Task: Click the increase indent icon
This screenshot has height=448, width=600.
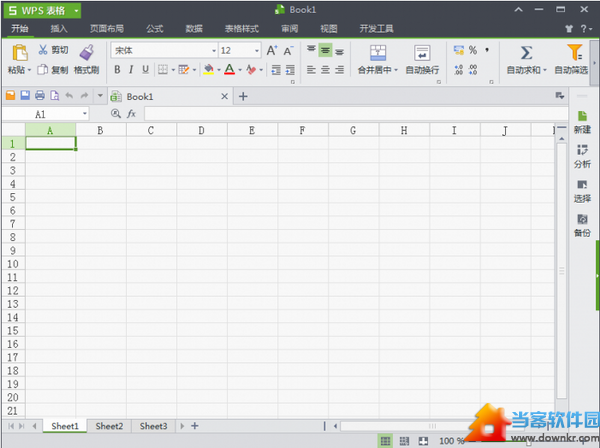Action: pos(290,70)
